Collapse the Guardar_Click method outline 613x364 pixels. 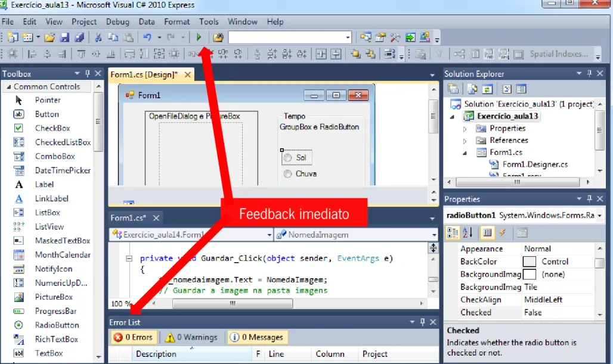(x=129, y=258)
